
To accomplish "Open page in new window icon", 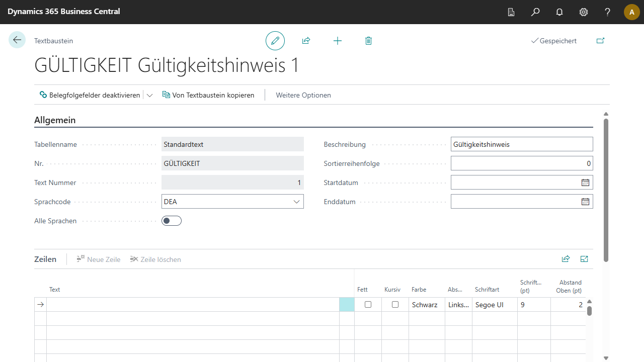I will tap(600, 41).
